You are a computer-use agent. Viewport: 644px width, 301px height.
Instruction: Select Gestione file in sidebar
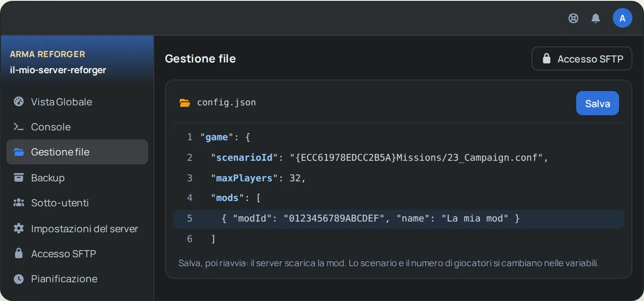(x=77, y=152)
